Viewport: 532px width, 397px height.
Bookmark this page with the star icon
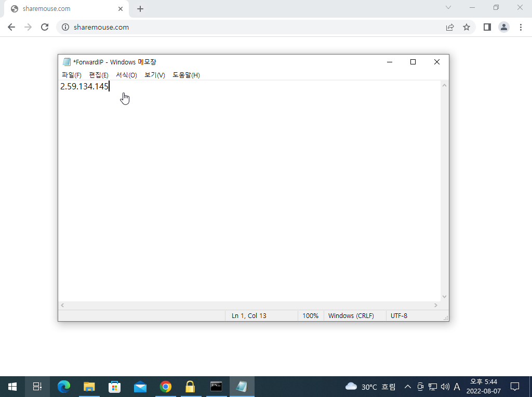click(x=467, y=27)
